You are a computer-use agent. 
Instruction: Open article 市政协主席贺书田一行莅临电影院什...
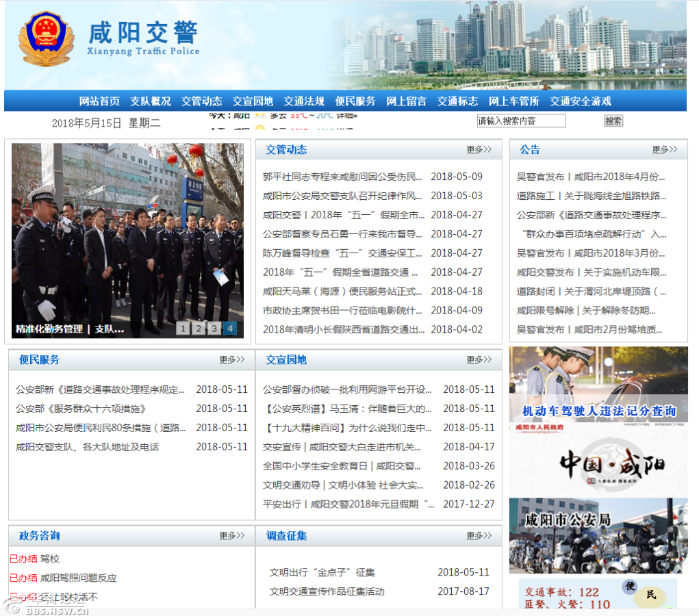click(342, 311)
